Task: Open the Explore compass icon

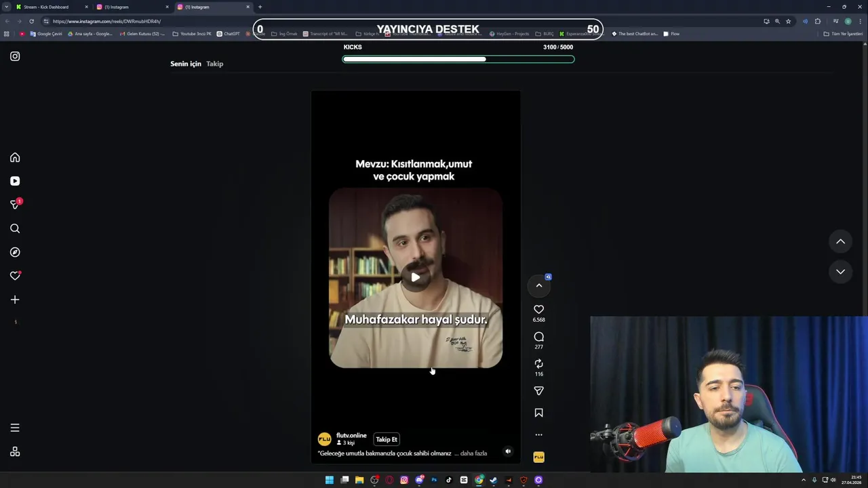Action: pos(15,252)
